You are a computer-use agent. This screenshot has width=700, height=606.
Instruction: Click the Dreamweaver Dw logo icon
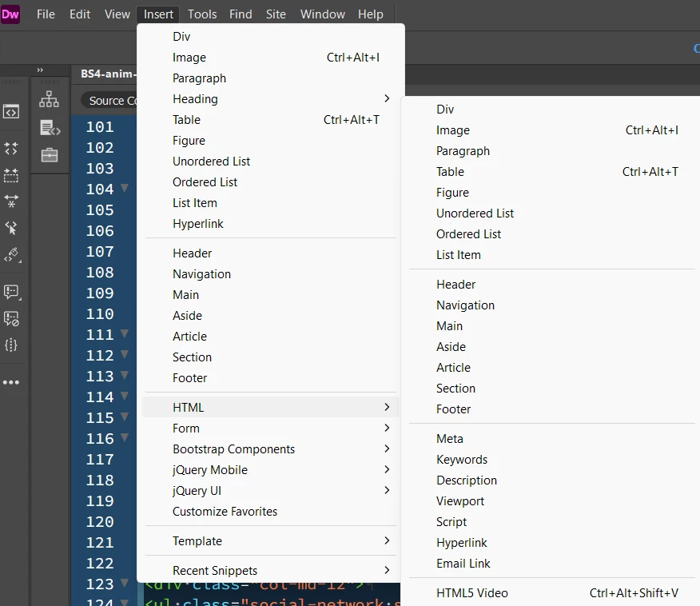coord(10,14)
